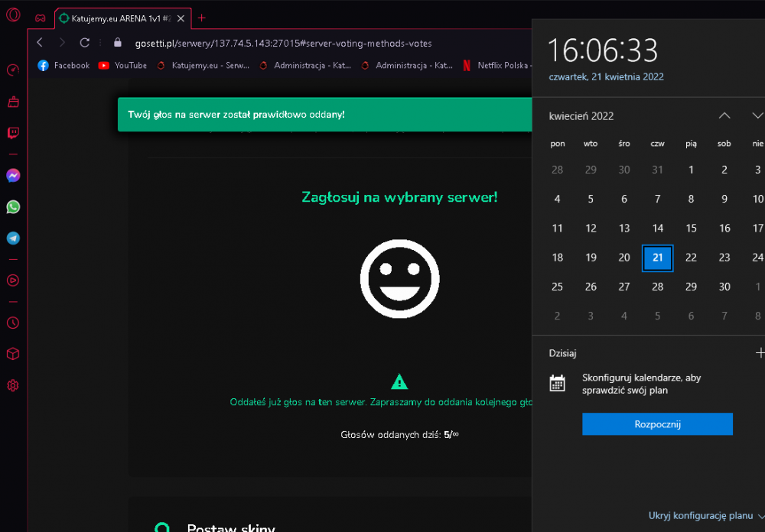Select April 25 in calendar
Image resolution: width=765 pixels, height=532 pixels.
coord(557,287)
